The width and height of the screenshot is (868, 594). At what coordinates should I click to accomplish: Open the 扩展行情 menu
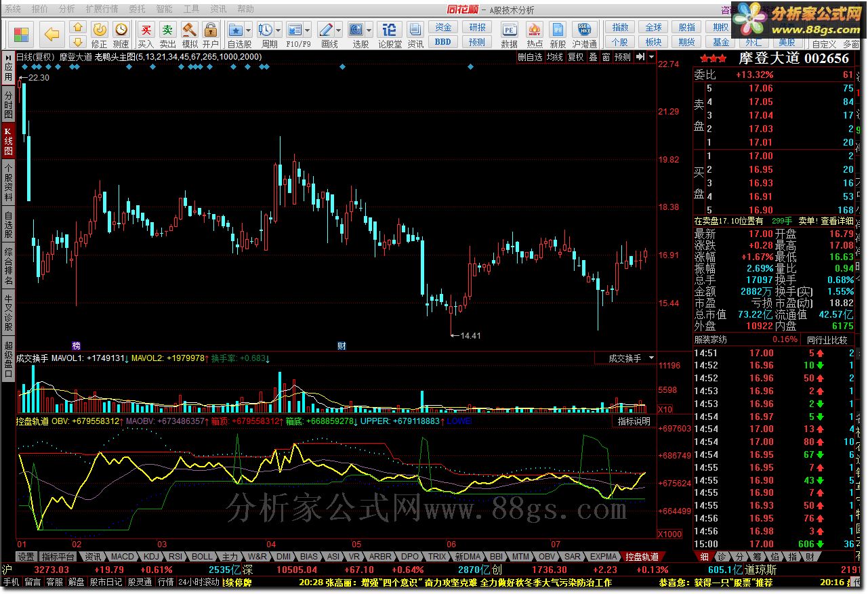(x=102, y=9)
